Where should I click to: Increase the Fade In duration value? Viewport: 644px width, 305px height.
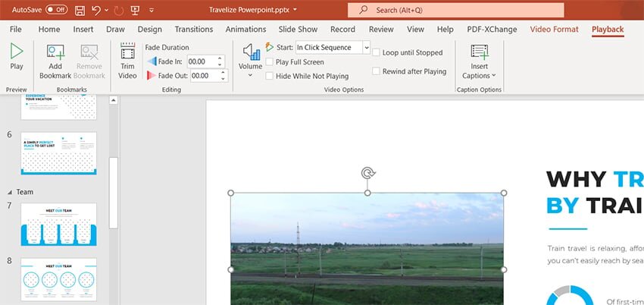point(220,58)
